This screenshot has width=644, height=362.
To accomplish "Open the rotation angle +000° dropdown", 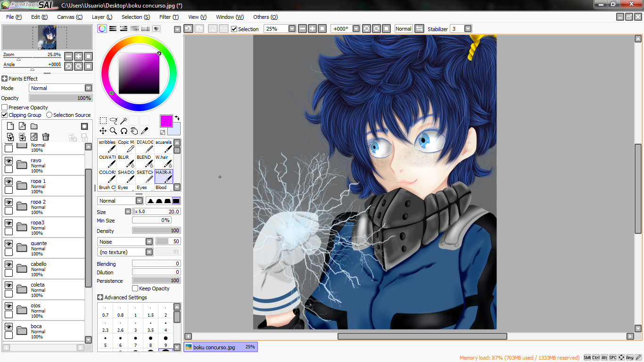I will pyautogui.click(x=356, y=29).
